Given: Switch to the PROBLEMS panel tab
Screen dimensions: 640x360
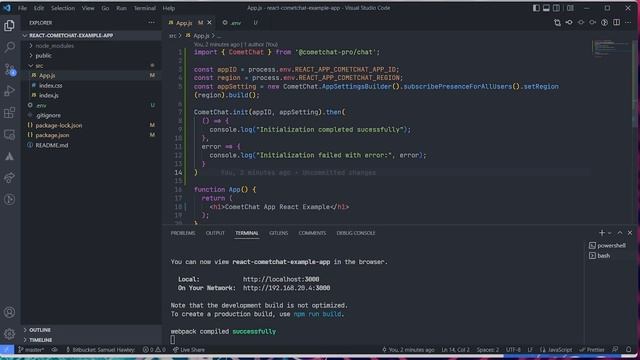Looking at the screenshot, I should coord(183,233).
